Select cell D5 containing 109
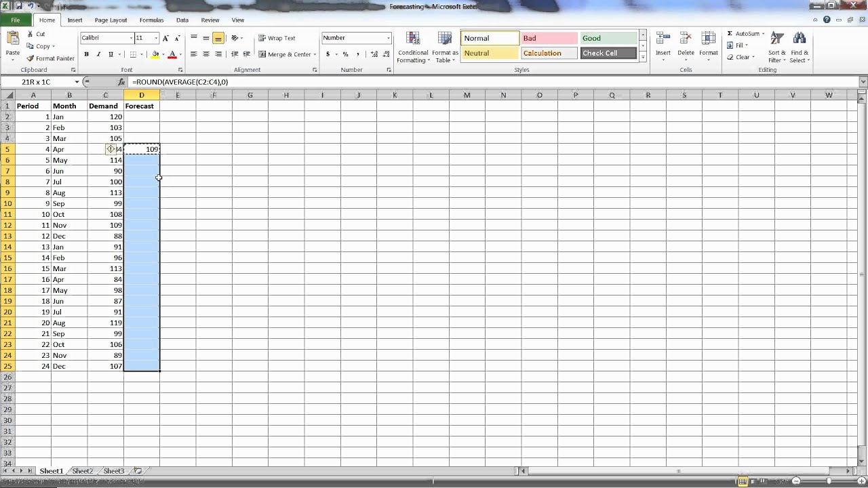The width and height of the screenshot is (868, 488). coord(142,149)
